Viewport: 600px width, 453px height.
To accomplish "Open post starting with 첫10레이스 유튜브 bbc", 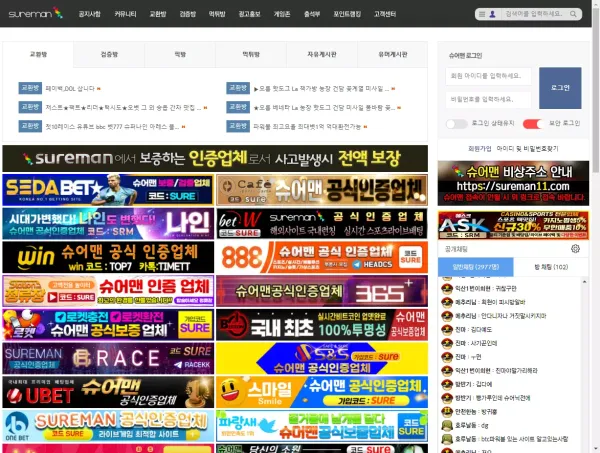I will click(112, 127).
